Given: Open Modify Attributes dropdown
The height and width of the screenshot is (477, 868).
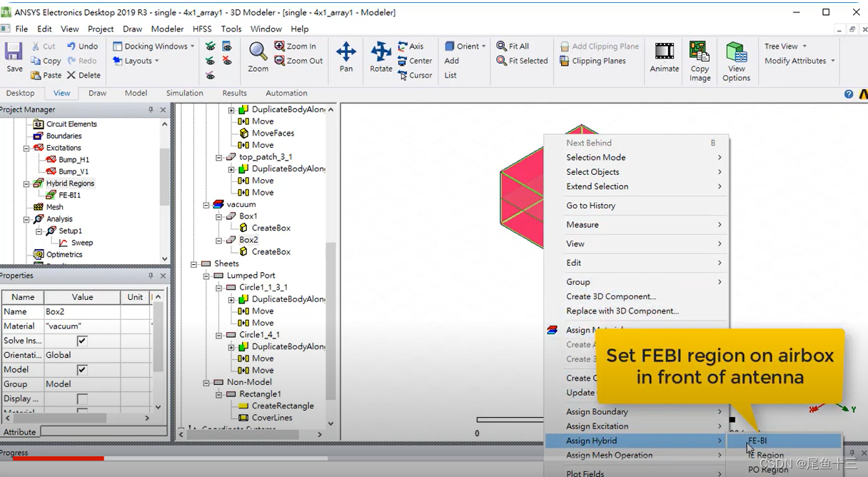Looking at the screenshot, I should 799,61.
